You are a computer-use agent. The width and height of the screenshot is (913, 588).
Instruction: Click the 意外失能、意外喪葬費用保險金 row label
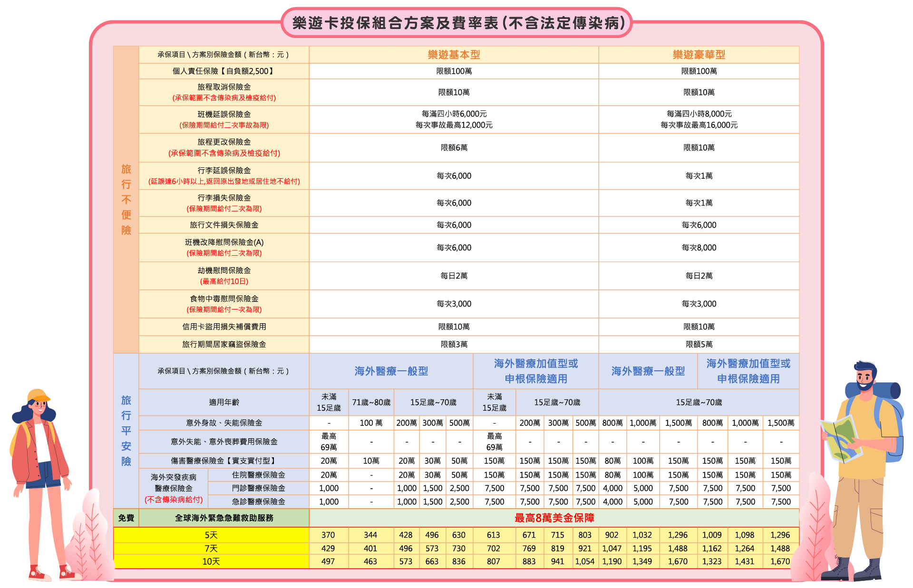pyautogui.click(x=224, y=442)
